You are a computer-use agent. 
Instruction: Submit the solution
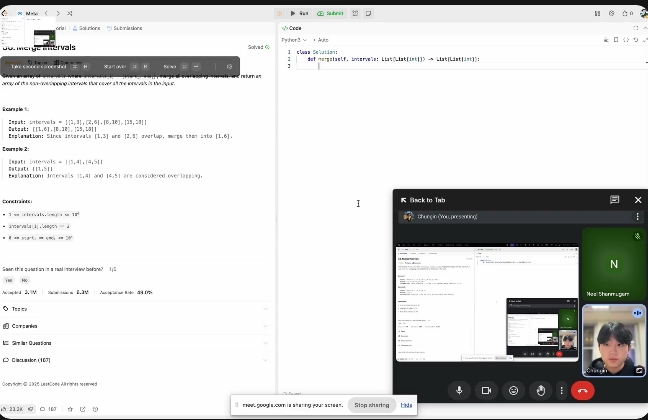point(330,14)
